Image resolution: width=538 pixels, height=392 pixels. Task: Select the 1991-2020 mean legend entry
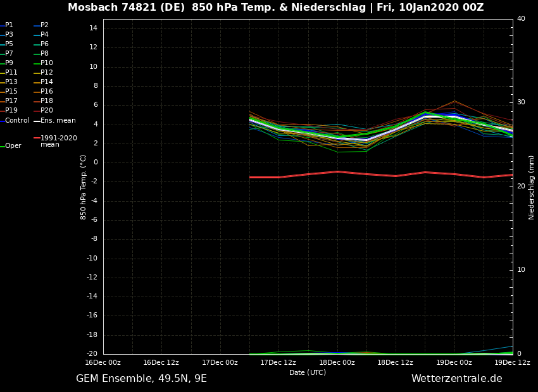click(58, 141)
